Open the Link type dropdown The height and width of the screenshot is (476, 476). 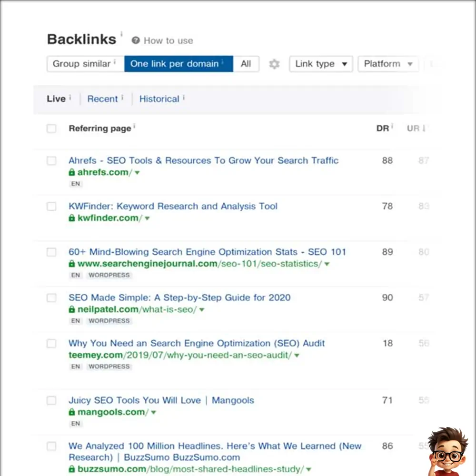click(321, 64)
